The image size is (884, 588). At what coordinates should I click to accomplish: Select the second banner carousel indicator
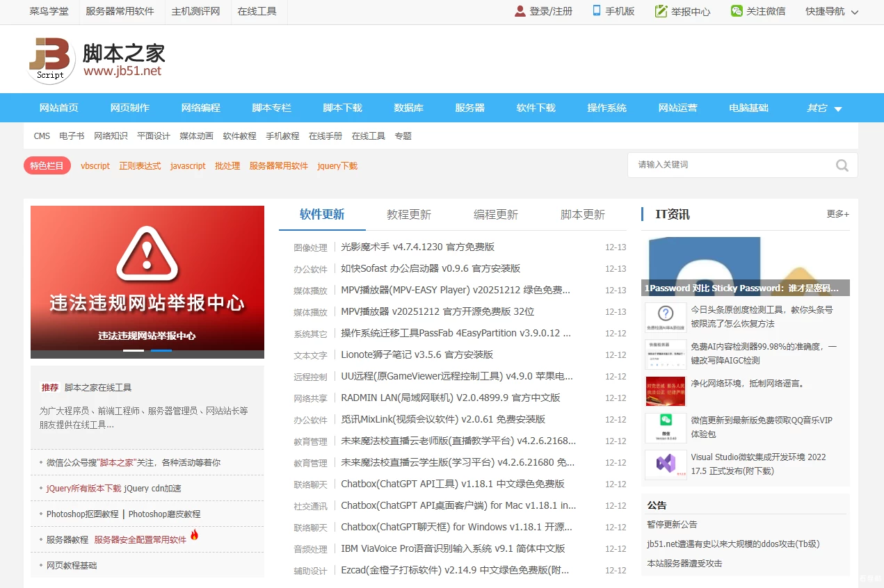161,350
